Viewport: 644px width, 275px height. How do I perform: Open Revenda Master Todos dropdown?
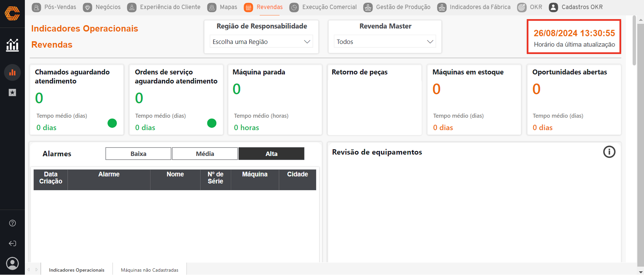coord(385,42)
